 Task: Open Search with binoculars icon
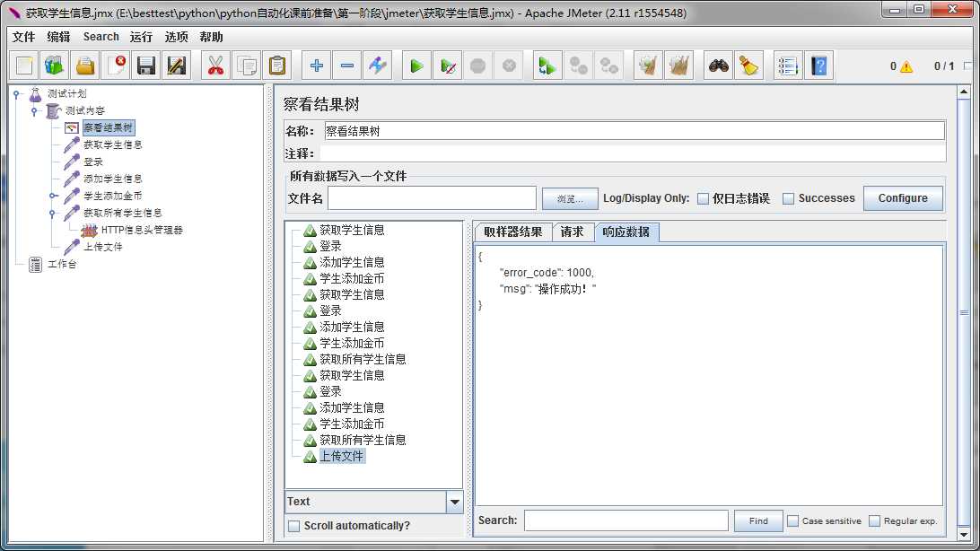718,66
